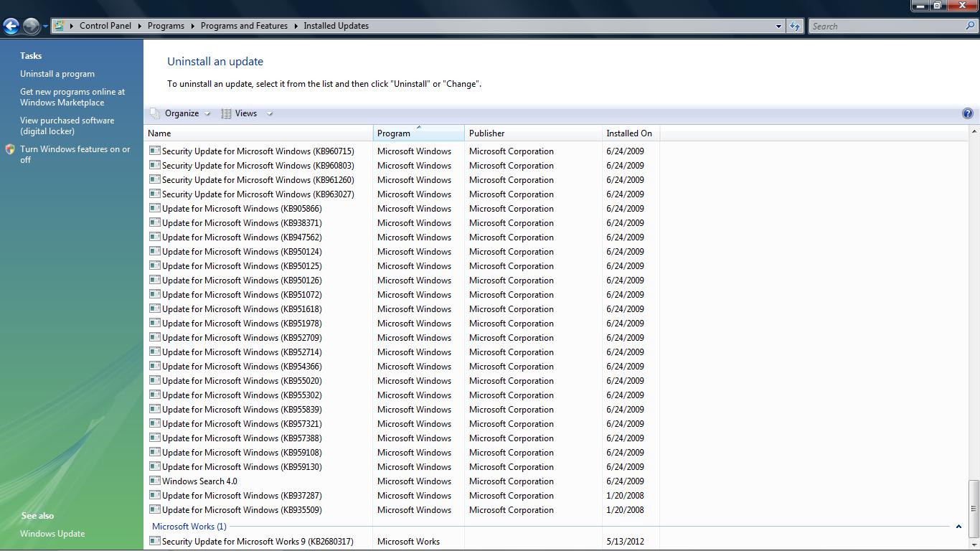Select Update for Microsoft Windows (KB954366)
The height and width of the screenshot is (551, 980).
[x=242, y=367]
